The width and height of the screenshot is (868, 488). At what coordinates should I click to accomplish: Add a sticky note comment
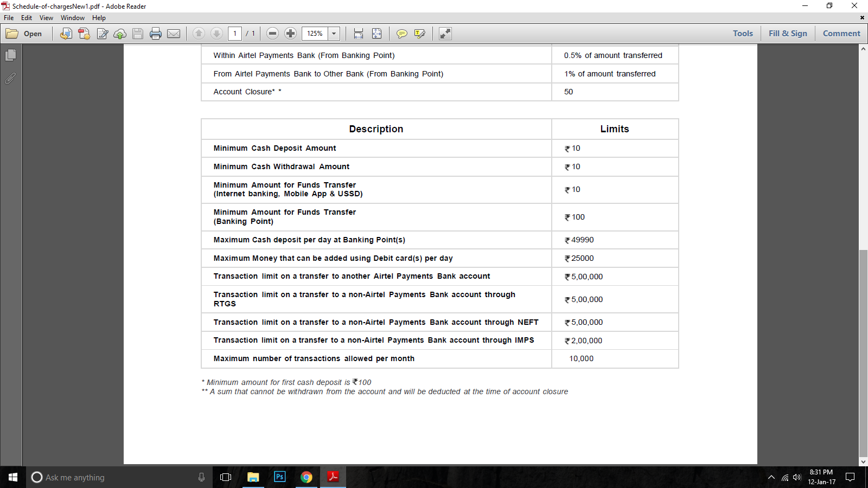point(401,34)
